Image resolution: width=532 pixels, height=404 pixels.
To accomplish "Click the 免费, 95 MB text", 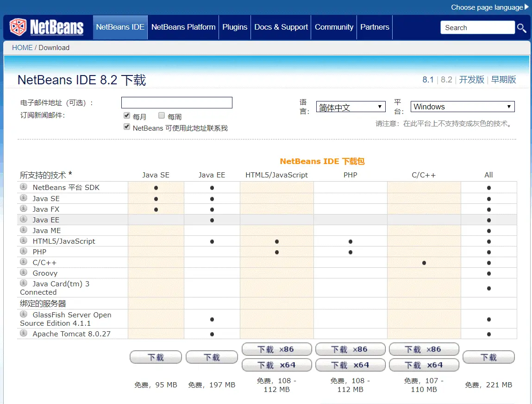I will pos(156,385).
